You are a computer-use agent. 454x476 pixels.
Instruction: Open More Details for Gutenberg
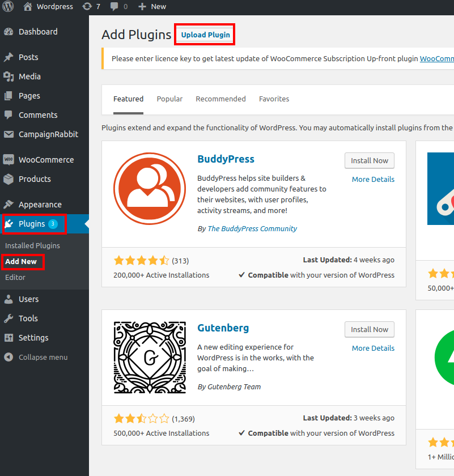pyautogui.click(x=373, y=348)
